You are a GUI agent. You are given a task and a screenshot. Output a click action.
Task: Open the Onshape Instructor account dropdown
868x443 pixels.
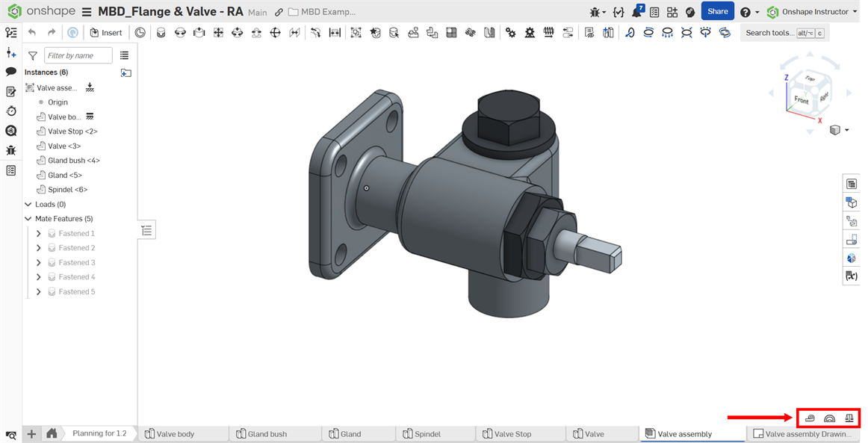[814, 11]
